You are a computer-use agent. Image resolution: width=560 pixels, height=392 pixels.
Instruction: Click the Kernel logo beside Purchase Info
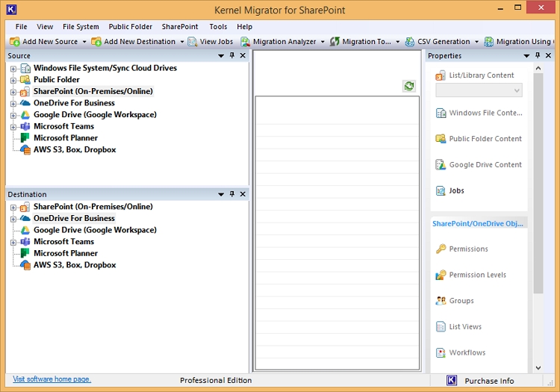(452, 381)
